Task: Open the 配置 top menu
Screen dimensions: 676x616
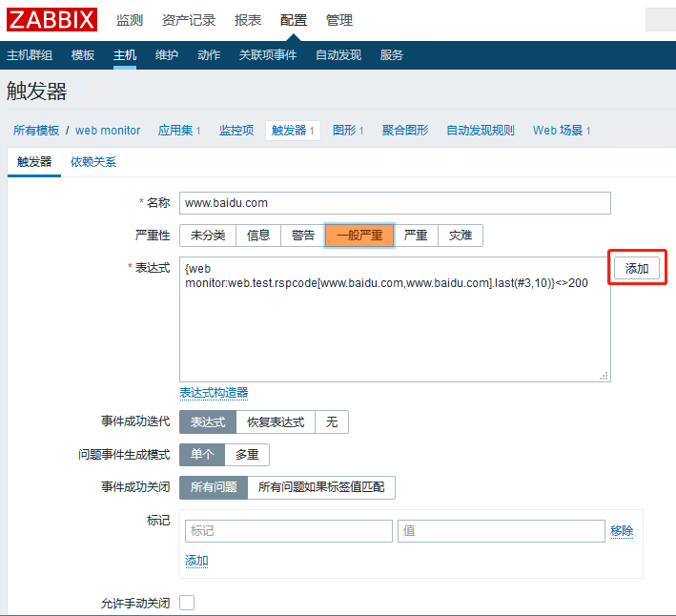Action: click(x=293, y=20)
